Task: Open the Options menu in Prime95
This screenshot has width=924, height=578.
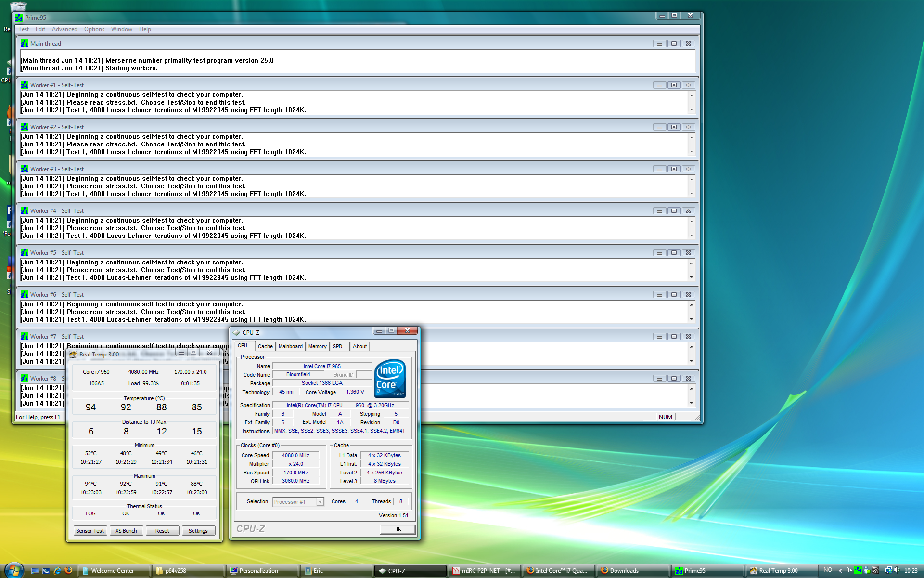Action: pyautogui.click(x=94, y=29)
